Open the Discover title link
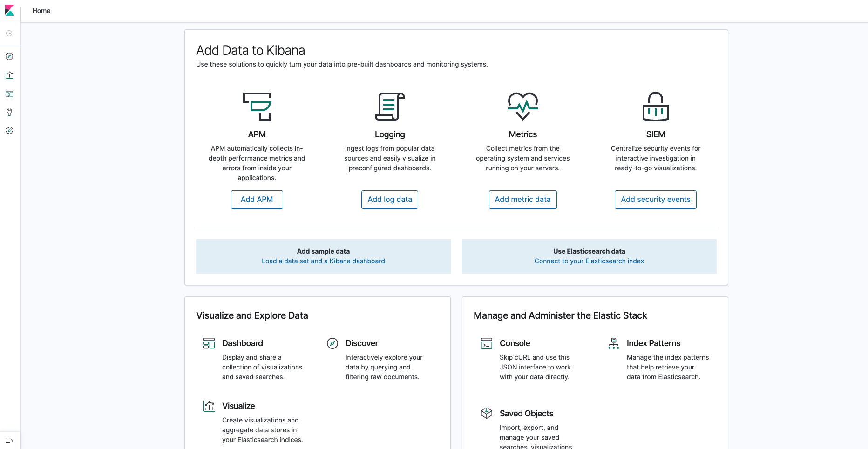This screenshot has height=449, width=868. (x=362, y=343)
